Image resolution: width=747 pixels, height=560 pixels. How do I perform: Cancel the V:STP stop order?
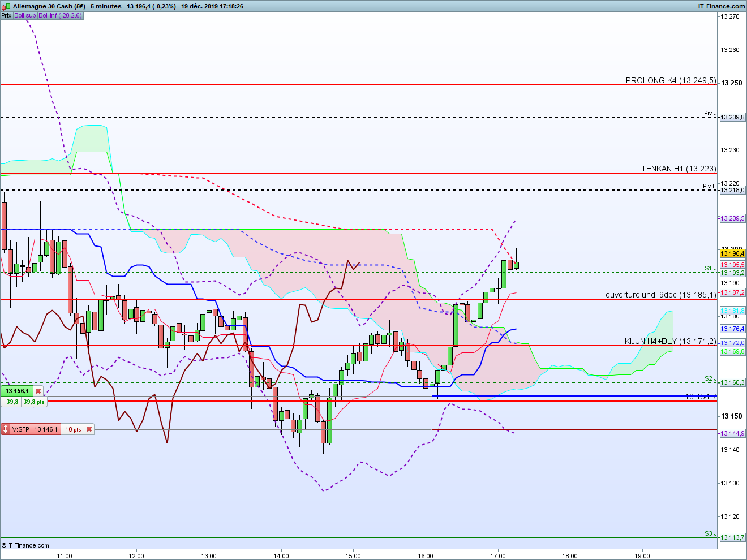coord(89,429)
